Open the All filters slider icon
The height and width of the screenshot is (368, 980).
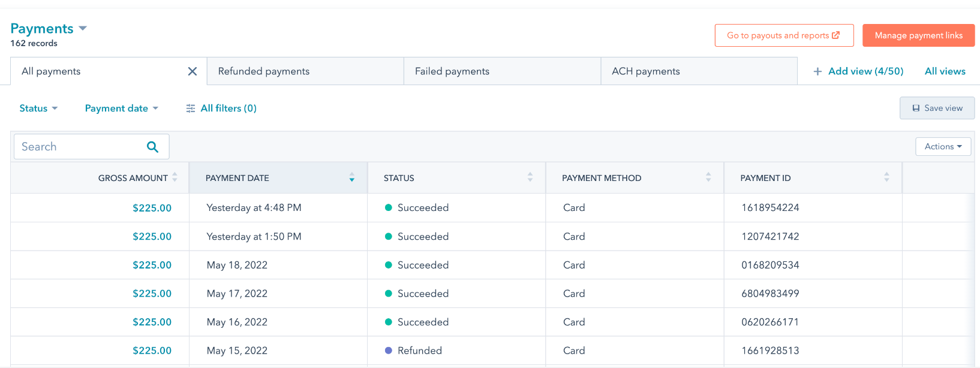[x=191, y=108]
